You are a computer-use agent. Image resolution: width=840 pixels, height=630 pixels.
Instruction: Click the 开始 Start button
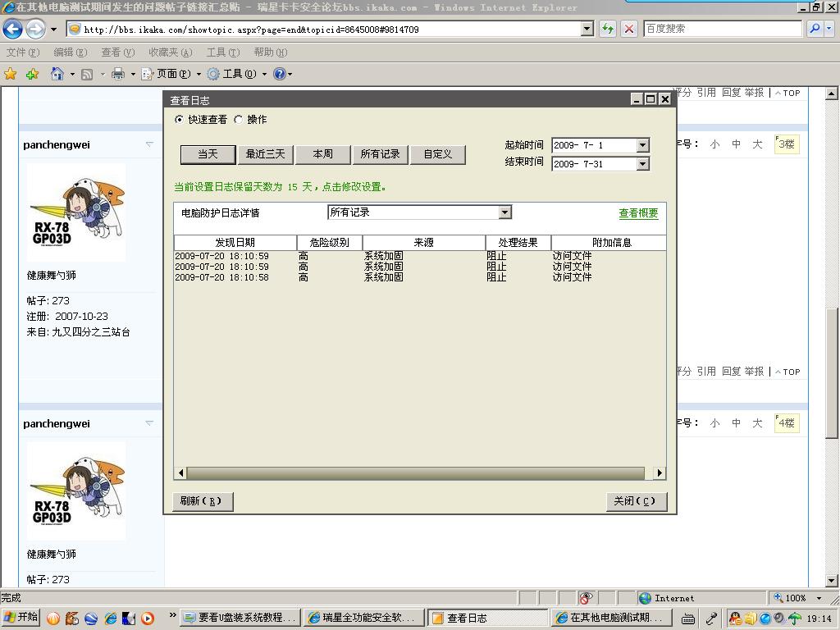[x=21, y=618]
